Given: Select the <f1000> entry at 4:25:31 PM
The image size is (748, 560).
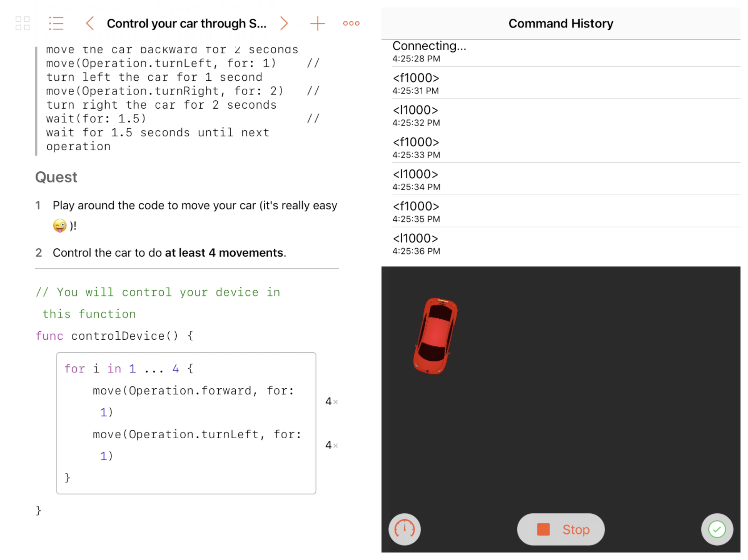Looking at the screenshot, I should [416, 83].
